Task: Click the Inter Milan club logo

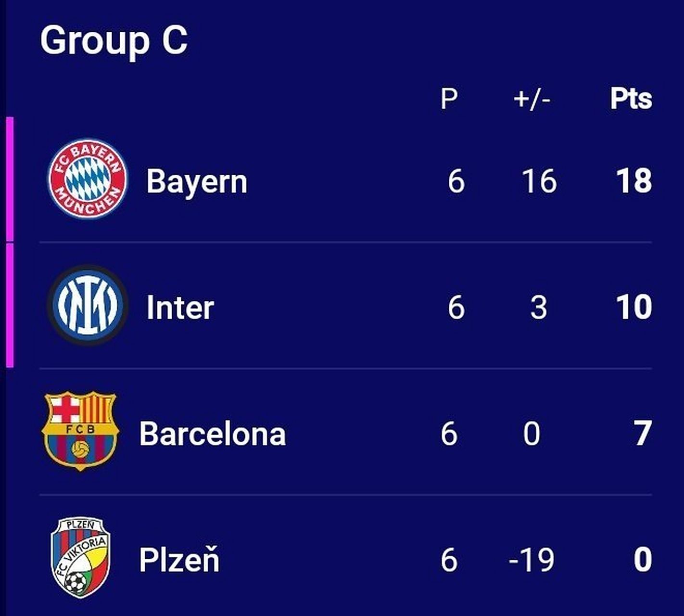Action: point(88,305)
